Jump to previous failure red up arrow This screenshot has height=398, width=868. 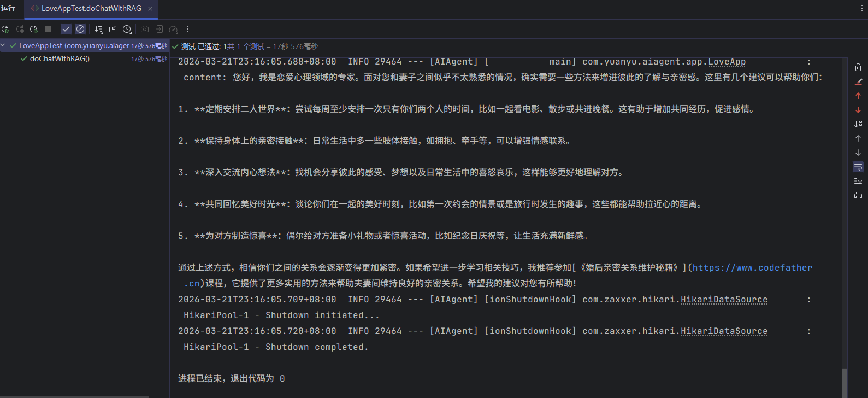point(858,96)
